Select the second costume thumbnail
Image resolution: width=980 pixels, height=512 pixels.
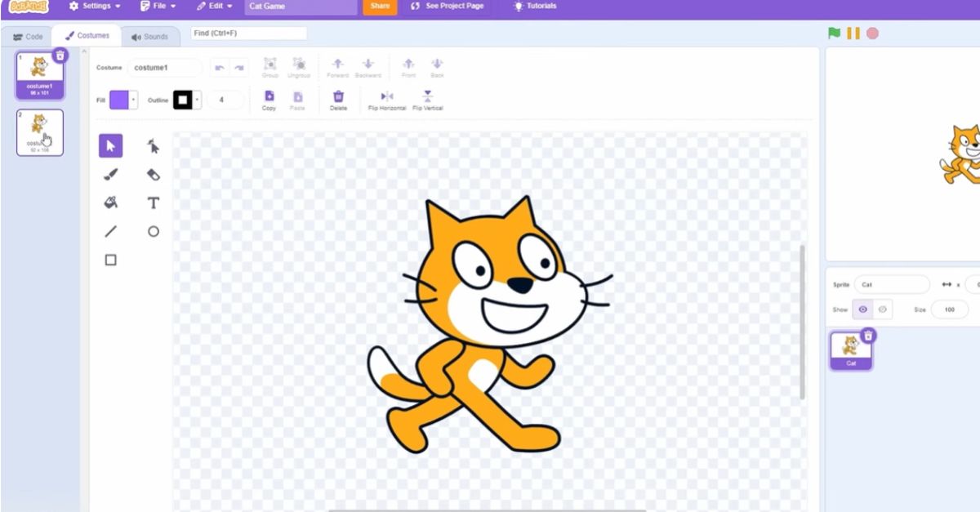tap(39, 131)
